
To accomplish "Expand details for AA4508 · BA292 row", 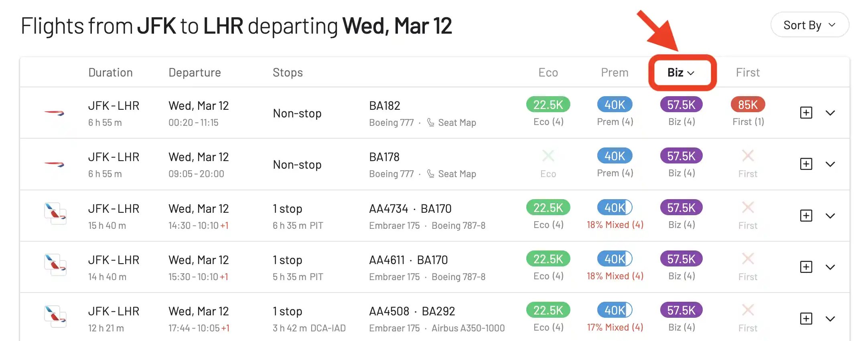I will point(830,319).
